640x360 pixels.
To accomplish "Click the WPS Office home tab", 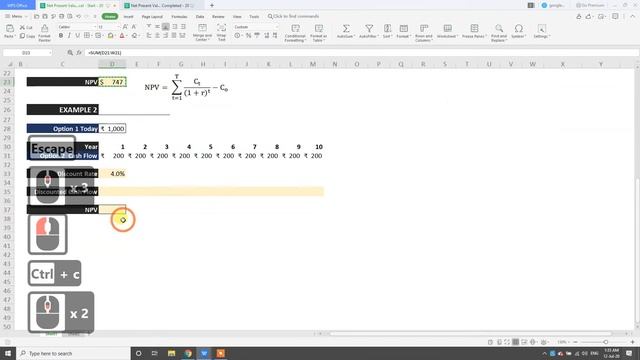I will tap(18, 5).
